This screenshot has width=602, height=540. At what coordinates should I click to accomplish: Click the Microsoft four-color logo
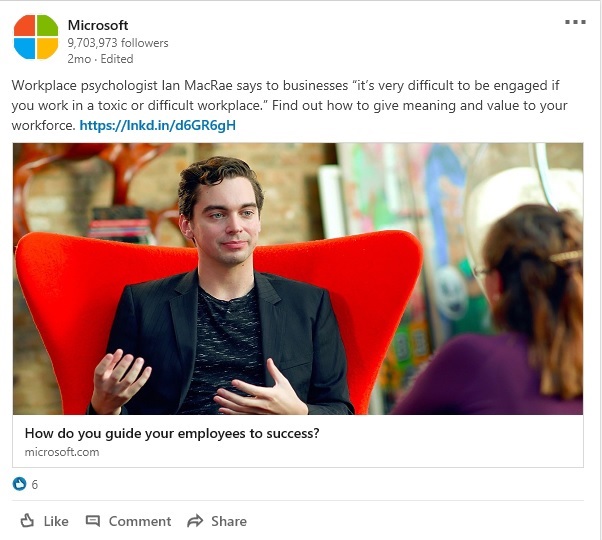36,37
